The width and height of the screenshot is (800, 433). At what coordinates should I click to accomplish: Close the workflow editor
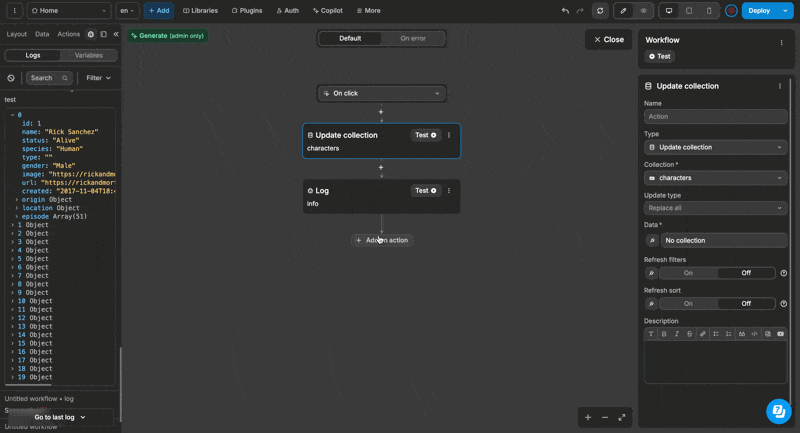click(609, 39)
